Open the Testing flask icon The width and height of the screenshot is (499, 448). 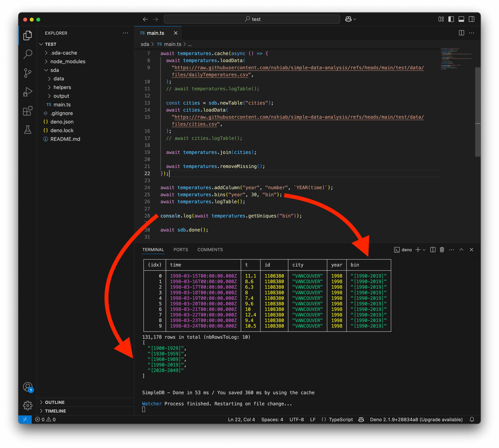pos(28,129)
